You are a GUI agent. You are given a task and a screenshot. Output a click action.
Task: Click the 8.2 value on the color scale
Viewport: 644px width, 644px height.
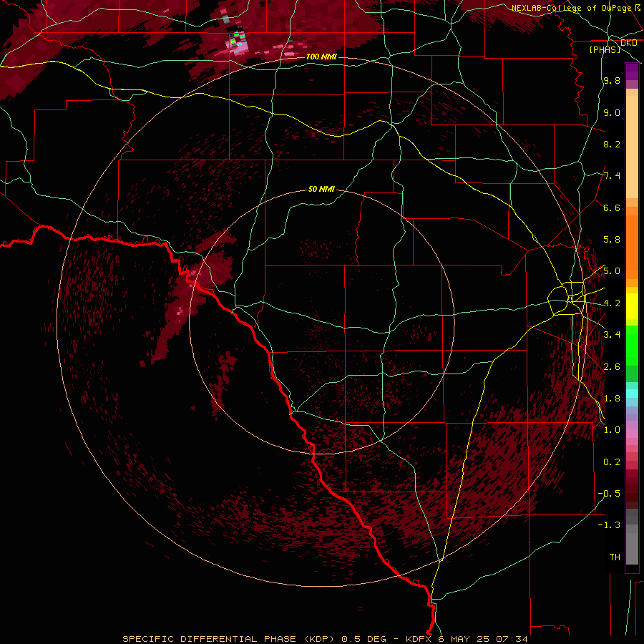(x=612, y=144)
